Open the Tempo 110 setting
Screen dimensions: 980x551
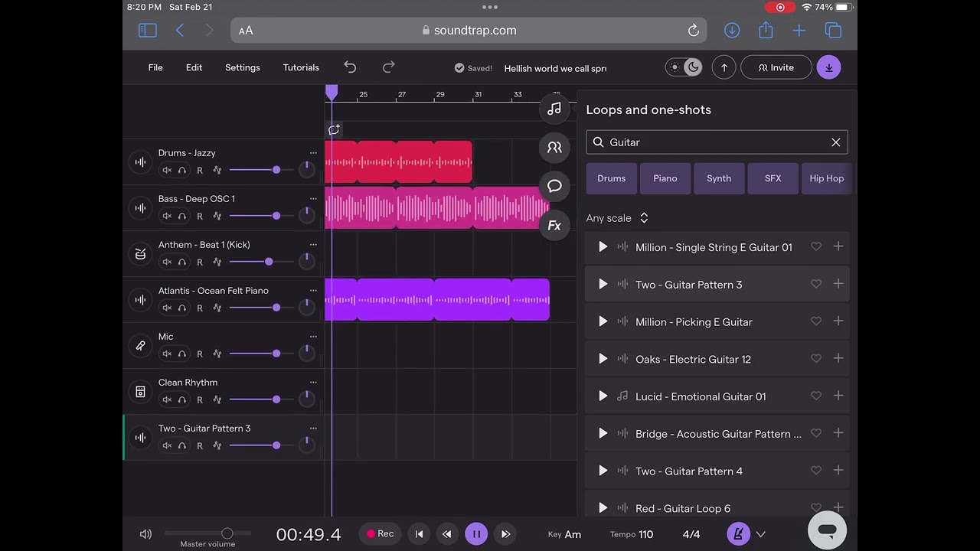coord(632,534)
